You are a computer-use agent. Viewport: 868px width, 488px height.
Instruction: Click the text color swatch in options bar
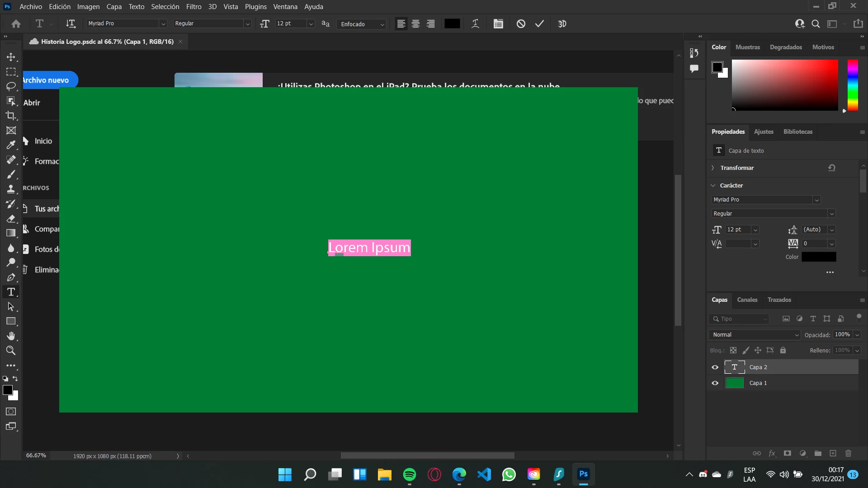(452, 24)
